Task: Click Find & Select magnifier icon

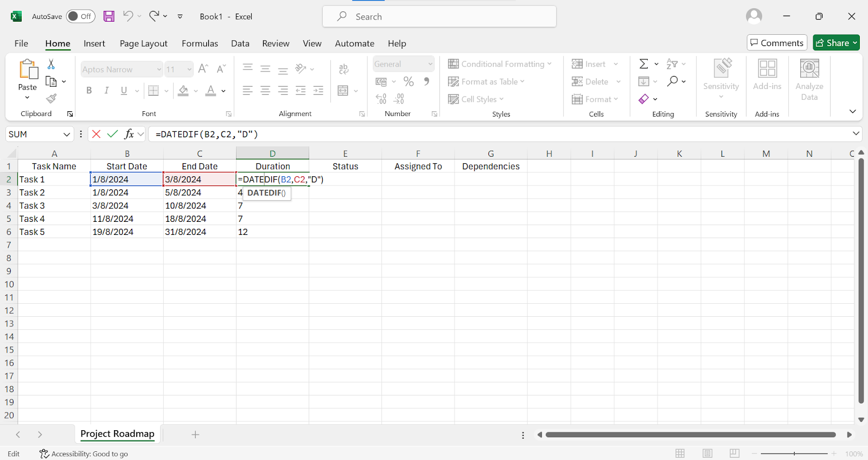Action: click(673, 81)
